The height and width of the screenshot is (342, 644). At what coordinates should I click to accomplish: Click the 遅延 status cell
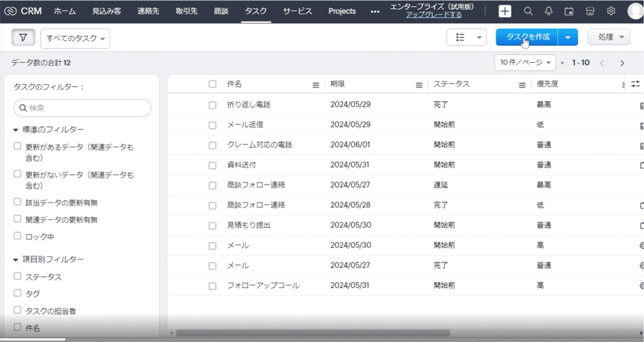(440, 185)
